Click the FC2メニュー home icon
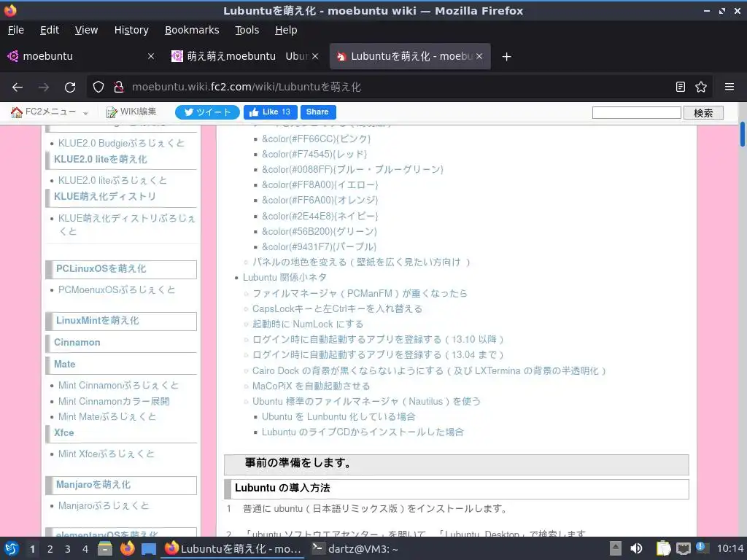The image size is (747, 560). click(17, 112)
